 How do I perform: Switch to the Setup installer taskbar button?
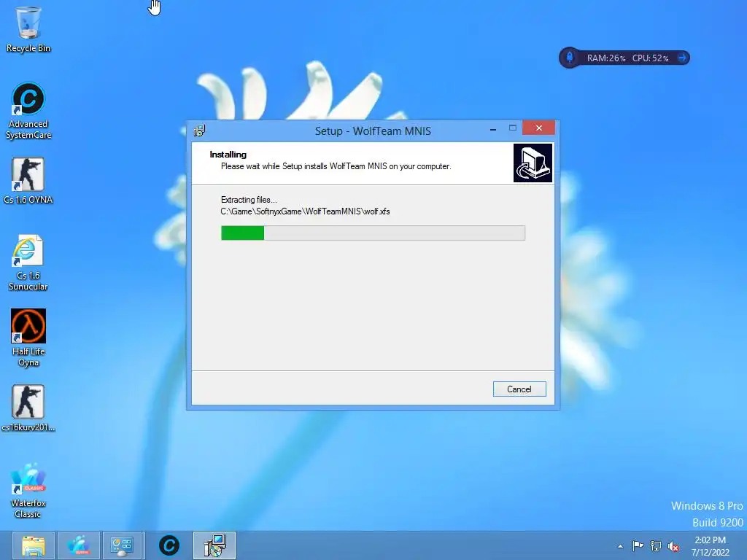pos(214,545)
